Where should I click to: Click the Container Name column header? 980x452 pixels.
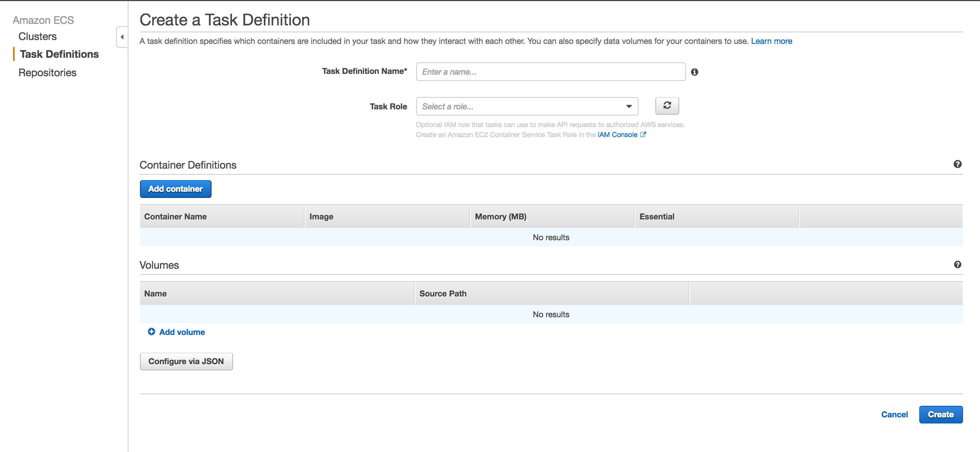point(174,216)
